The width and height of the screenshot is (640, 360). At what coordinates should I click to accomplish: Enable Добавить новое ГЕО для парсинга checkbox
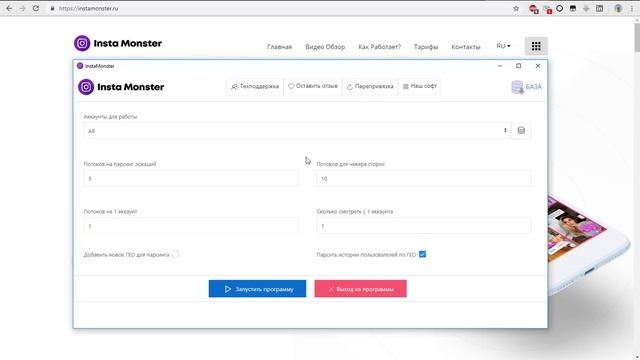tap(175, 254)
